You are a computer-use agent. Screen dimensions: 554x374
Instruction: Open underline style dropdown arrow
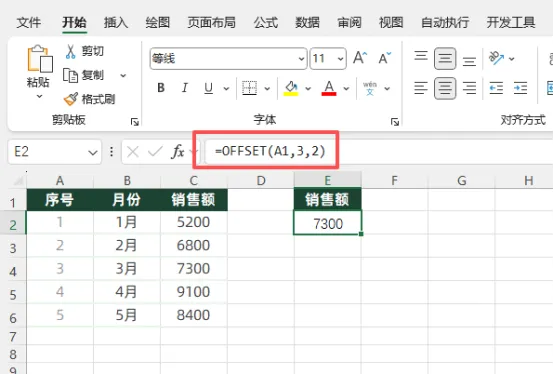pos(226,88)
